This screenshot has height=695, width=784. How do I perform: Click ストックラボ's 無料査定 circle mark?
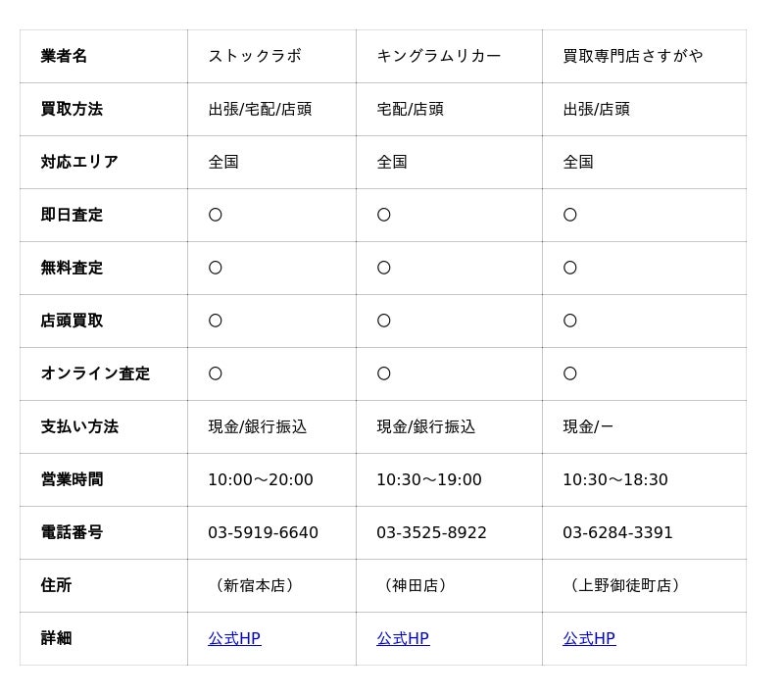pyautogui.click(x=216, y=269)
